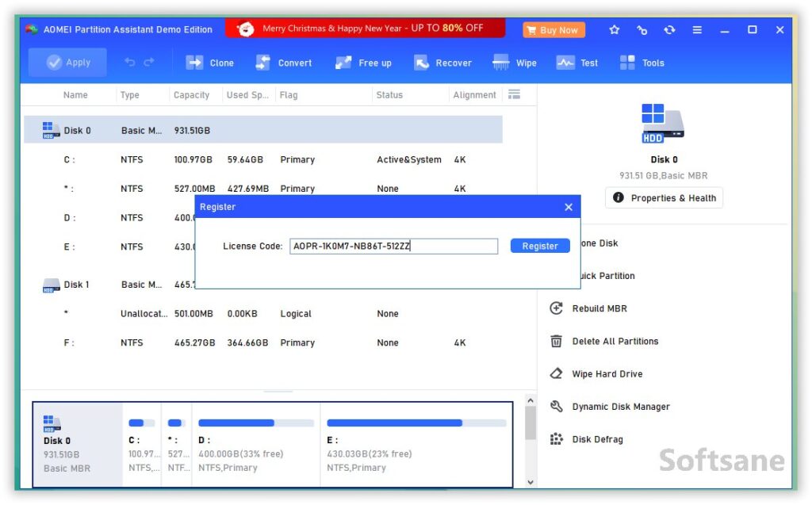Click the Type column header
The image size is (812, 505).
click(129, 95)
